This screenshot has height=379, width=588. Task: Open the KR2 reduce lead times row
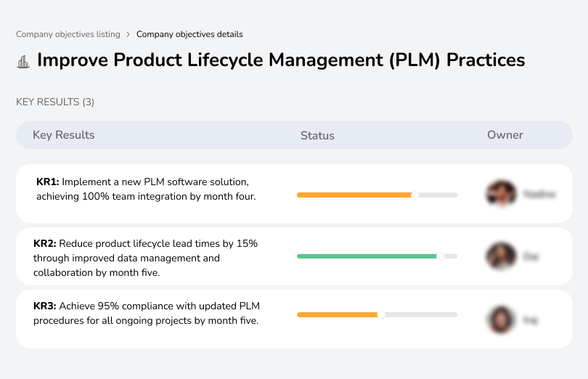click(x=294, y=256)
